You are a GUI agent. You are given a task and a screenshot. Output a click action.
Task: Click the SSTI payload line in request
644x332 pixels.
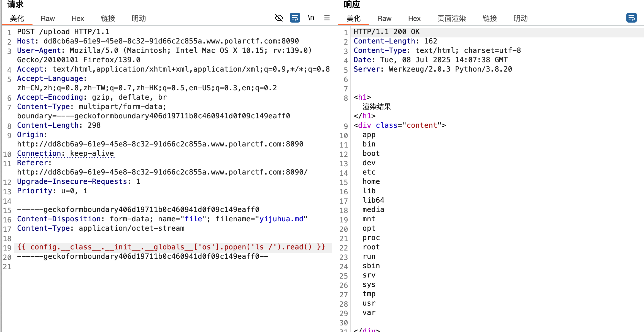[x=171, y=247]
